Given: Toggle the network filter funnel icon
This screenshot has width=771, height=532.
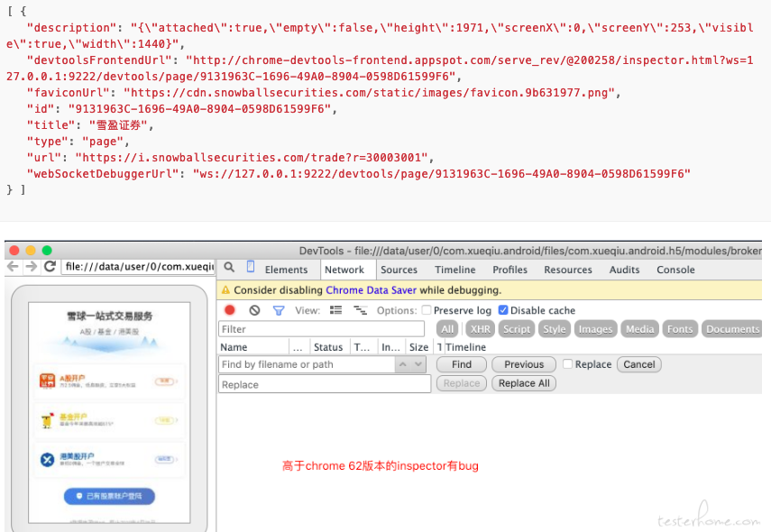Looking at the screenshot, I should (x=279, y=310).
